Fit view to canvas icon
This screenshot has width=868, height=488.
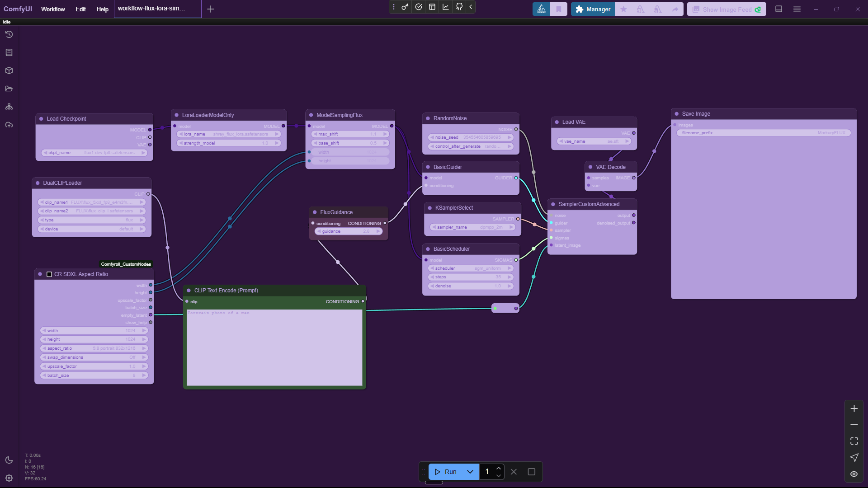854,441
